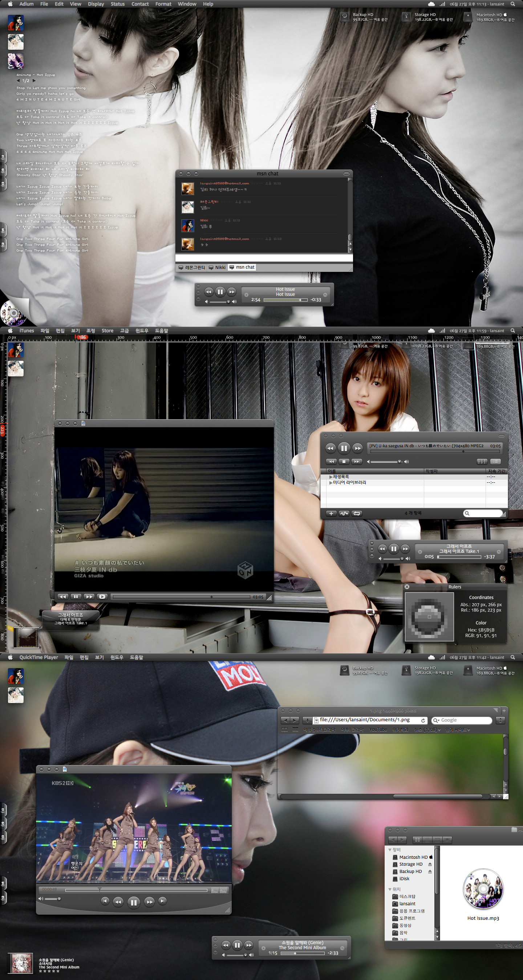Go forward in the Safari window

coord(294,720)
